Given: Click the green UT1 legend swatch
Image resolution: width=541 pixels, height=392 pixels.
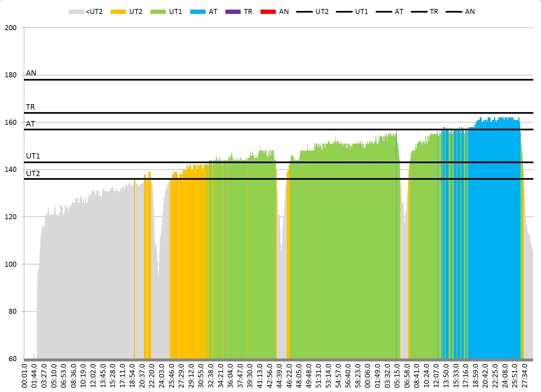Looking at the screenshot, I should tap(158, 12).
